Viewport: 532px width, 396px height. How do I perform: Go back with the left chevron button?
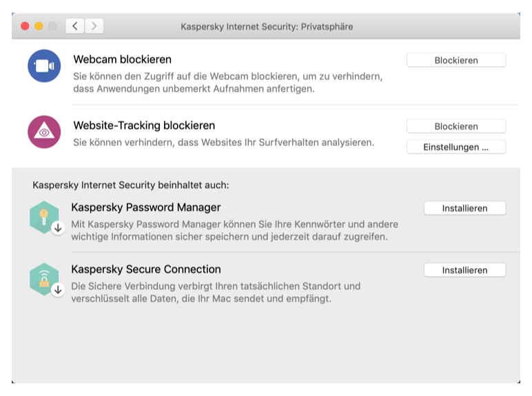point(74,26)
